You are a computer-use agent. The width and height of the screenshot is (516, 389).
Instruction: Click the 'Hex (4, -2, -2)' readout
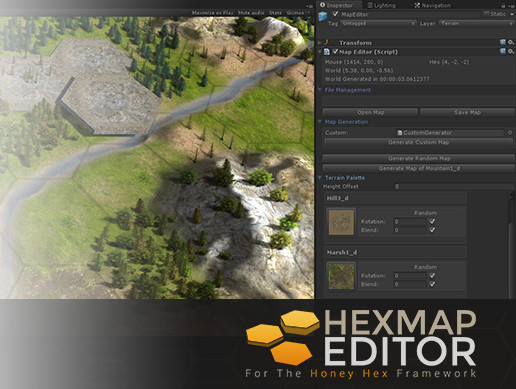[449, 62]
